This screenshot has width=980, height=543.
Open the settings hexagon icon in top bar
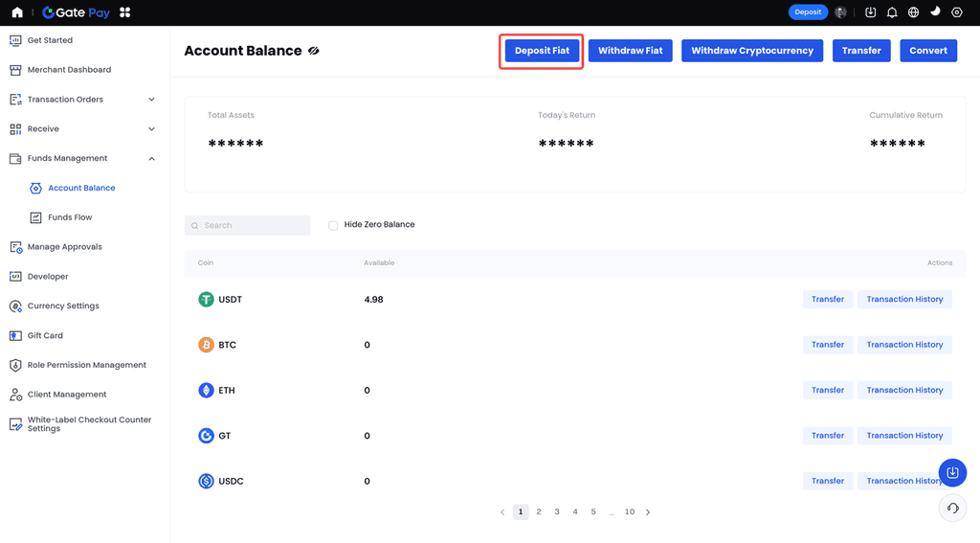tap(956, 12)
